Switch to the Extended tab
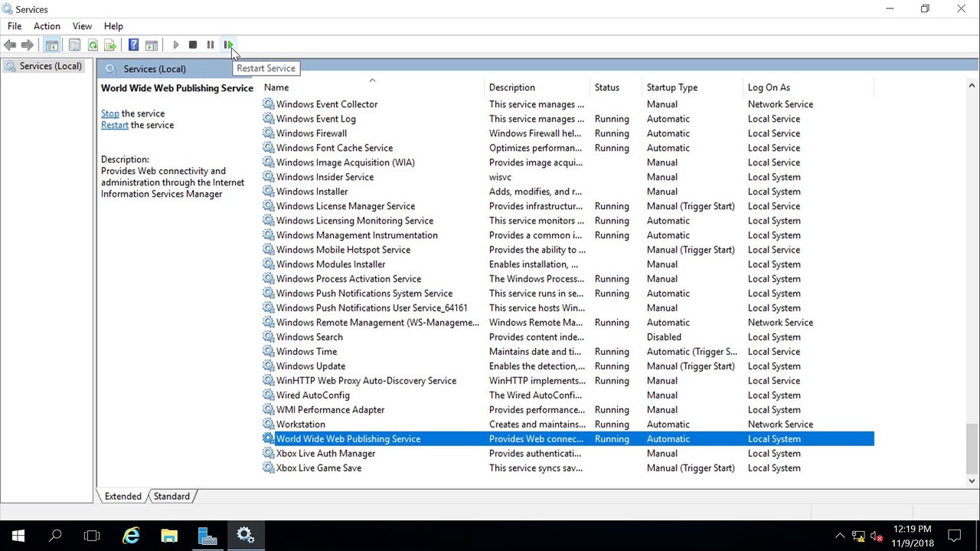Viewport: 980px width, 551px height. [122, 496]
